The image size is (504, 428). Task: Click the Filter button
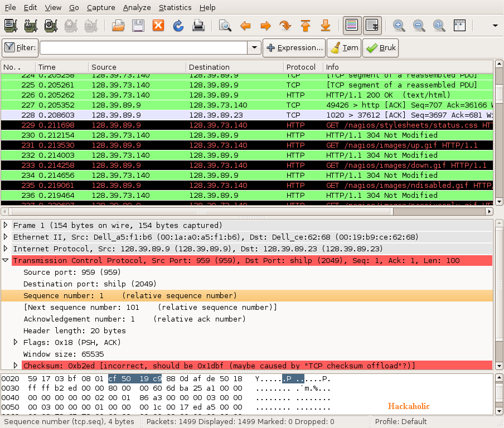tap(20, 48)
